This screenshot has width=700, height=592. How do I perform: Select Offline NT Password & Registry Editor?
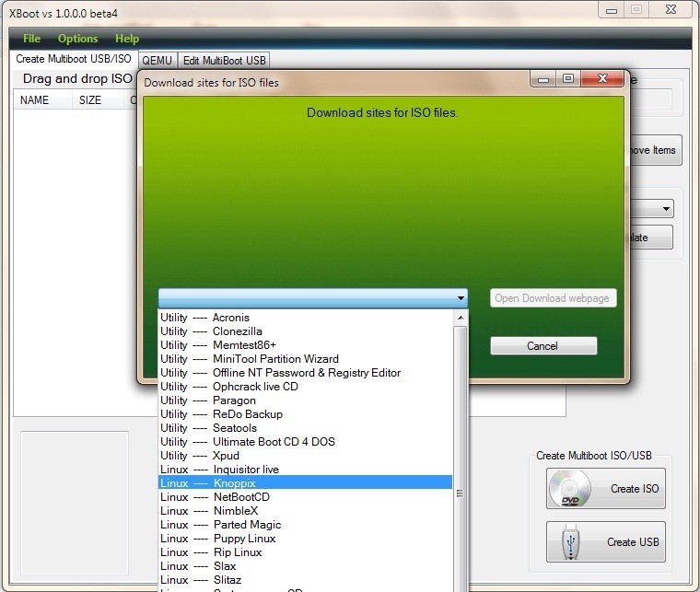click(x=306, y=373)
